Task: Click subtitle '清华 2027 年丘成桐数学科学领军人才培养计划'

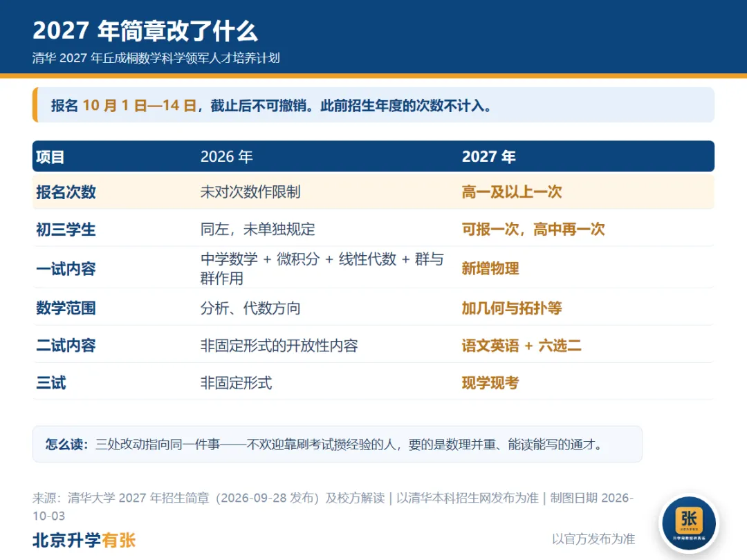Action: pyautogui.click(x=156, y=58)
